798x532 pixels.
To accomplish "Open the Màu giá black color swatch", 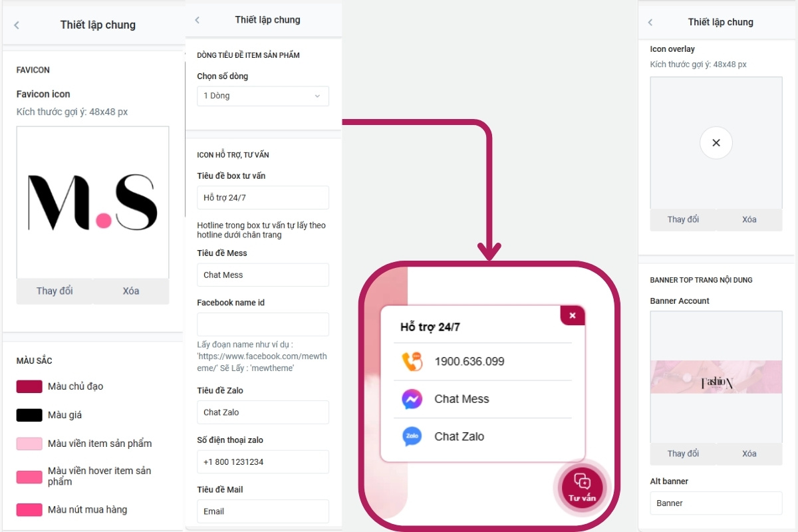I will (29, 415).
